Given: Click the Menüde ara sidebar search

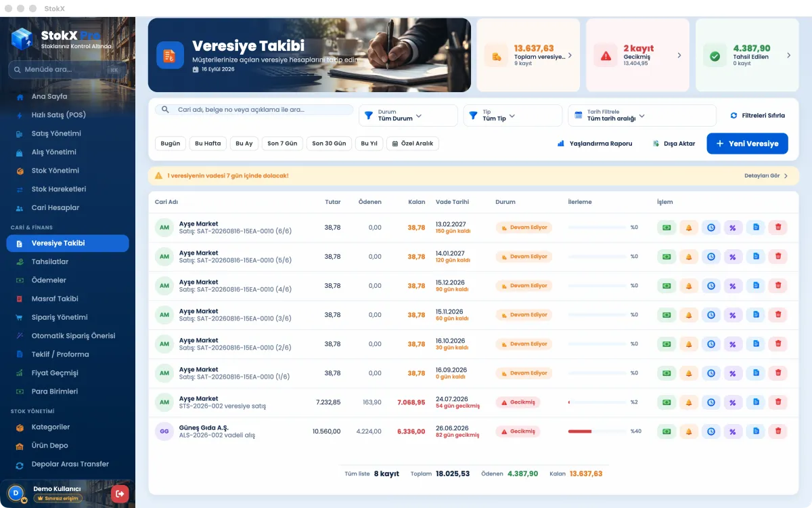Looking at the screenshot, I should (67, 70).
